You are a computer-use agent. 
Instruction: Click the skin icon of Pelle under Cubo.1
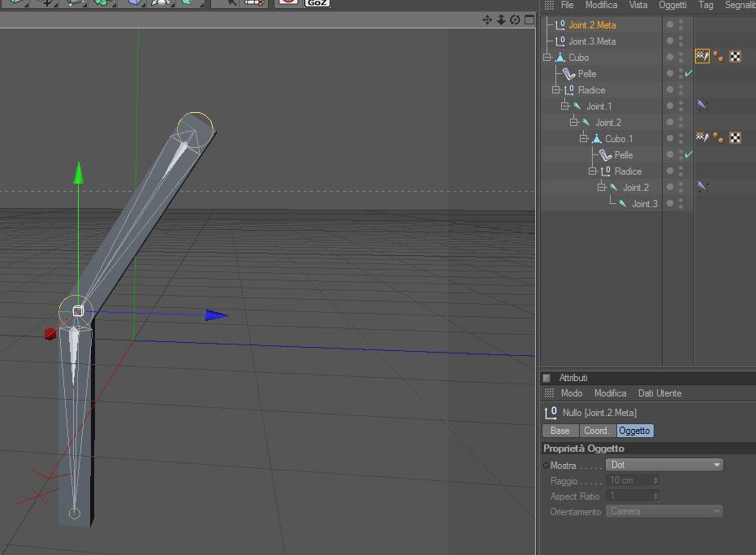[x=606, y=155]
